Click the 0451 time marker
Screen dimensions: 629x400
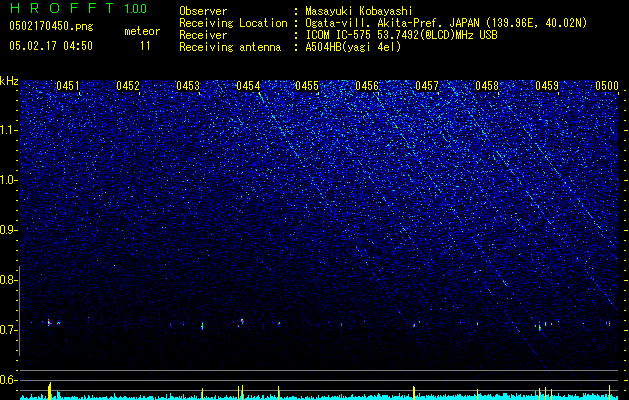click(68, 86)
